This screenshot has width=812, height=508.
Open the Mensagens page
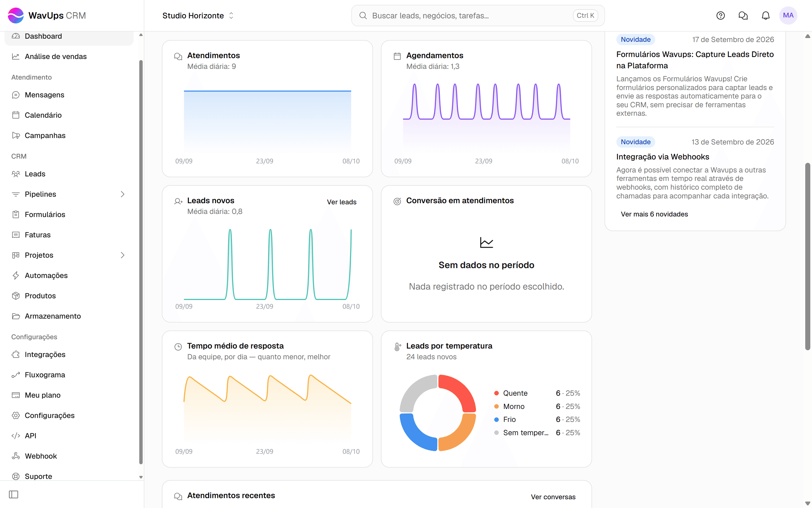(69, 95)
